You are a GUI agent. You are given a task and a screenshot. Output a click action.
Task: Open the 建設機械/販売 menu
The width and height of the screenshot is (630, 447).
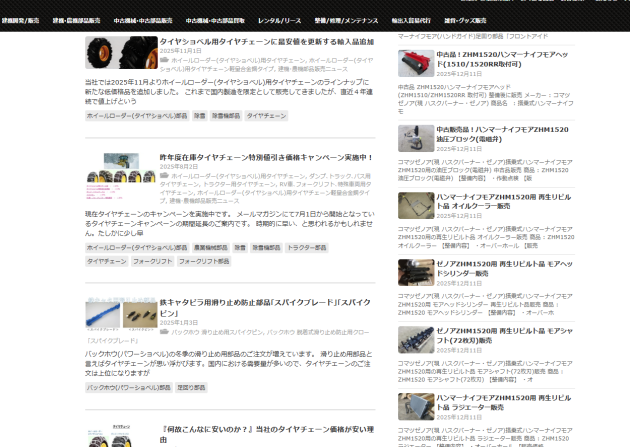coord(20,19)
